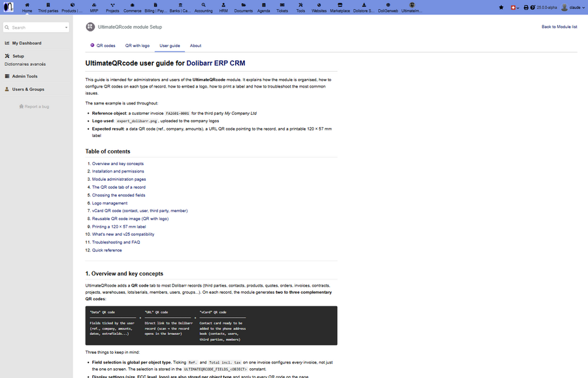Focus the sidebar Search input field
The height and width of the screenshot is (378, 588).
37,27
